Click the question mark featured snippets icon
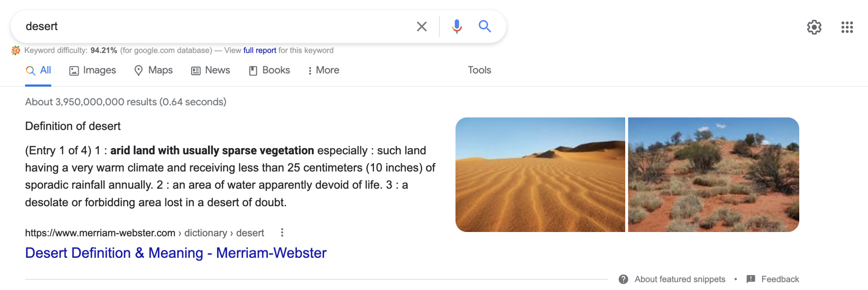This screenshot has height=290, width=868. (623, 279)
